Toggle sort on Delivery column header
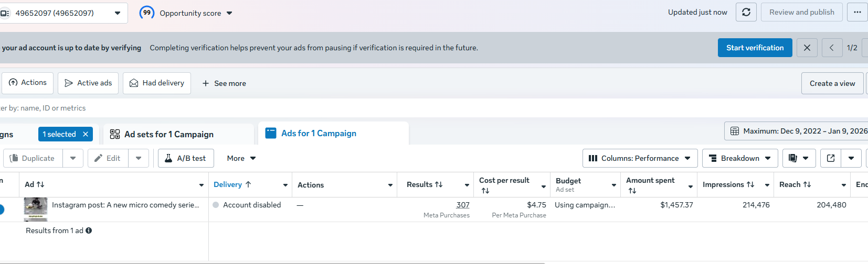Viewport: 868px width, 264px height. click(232, 184)
